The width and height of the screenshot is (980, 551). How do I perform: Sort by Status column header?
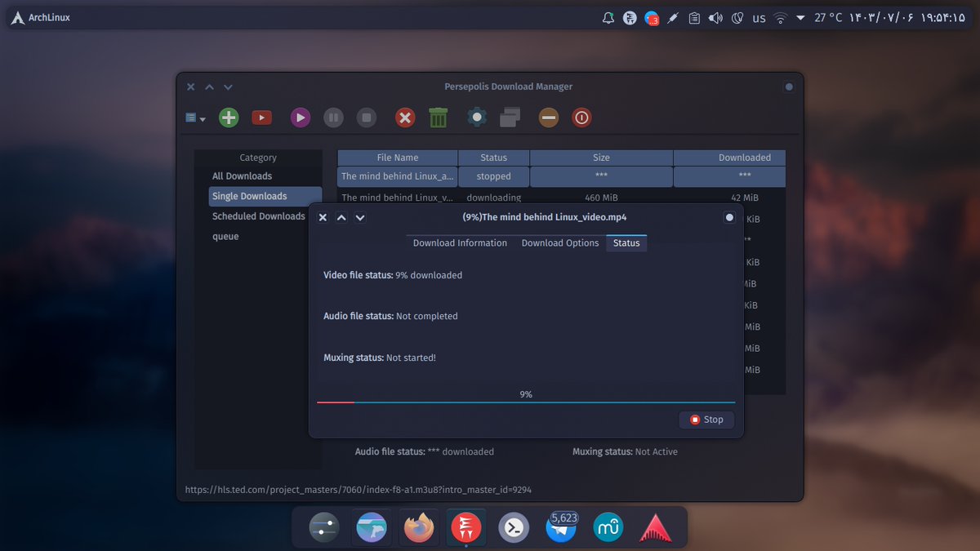[x=494, y=158]
